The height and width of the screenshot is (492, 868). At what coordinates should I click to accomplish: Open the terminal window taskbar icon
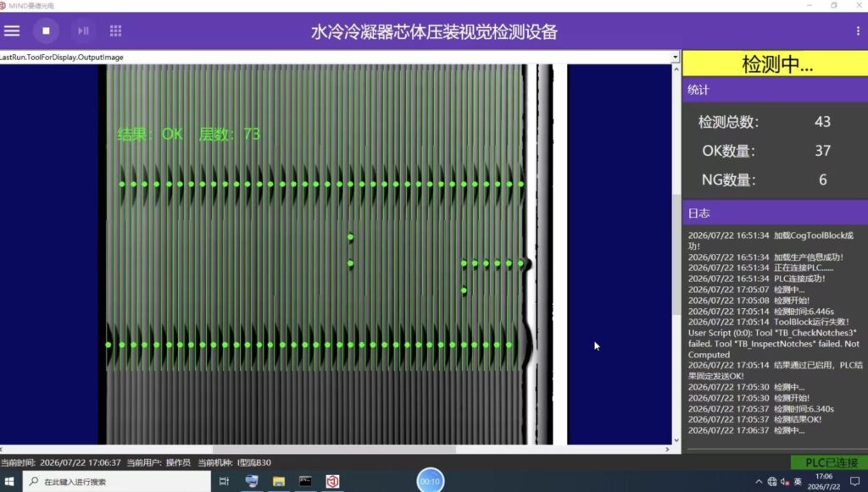305,482
